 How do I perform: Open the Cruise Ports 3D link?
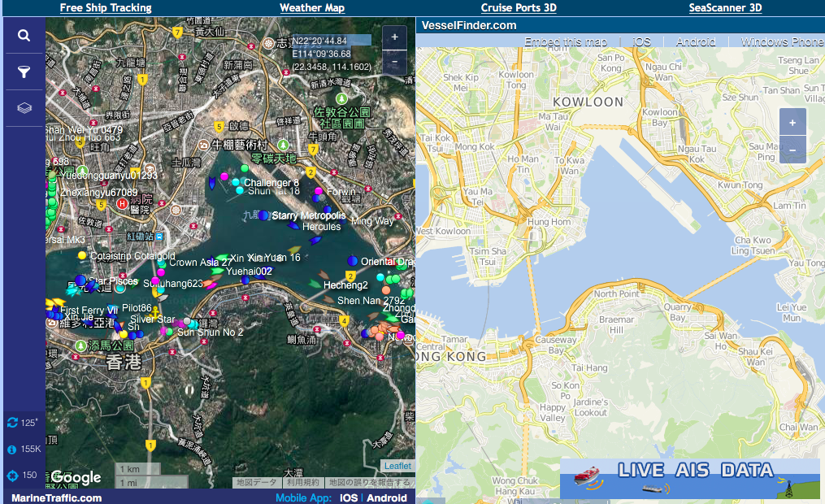pyautogui.click(x=519, y=8)
